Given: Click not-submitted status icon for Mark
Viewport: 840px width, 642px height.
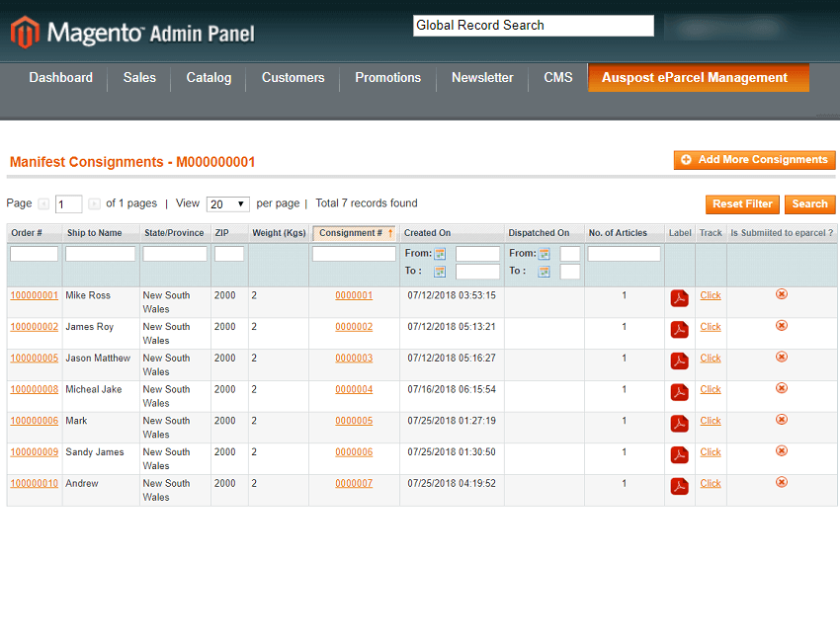Looking at the screenshot, I should (782, 419).
